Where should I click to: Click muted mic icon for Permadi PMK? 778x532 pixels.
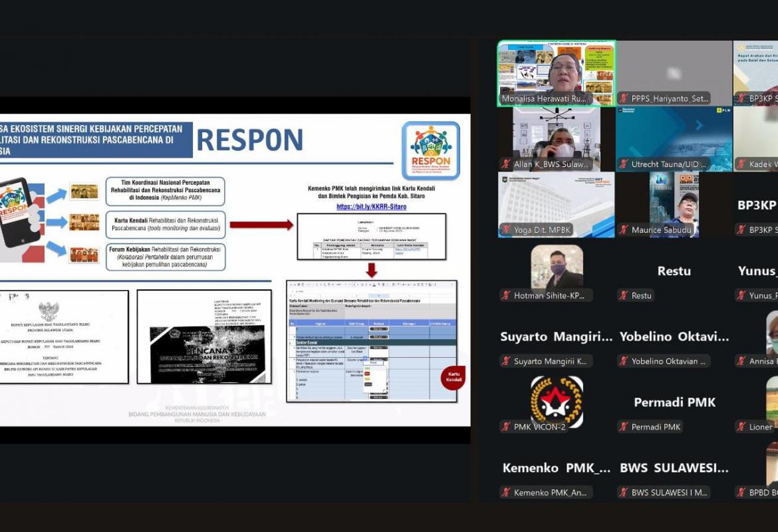624,427
